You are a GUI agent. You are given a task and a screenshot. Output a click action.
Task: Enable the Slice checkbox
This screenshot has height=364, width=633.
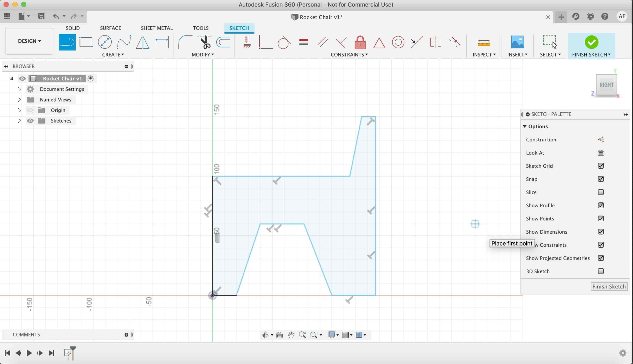pos(601,192)
